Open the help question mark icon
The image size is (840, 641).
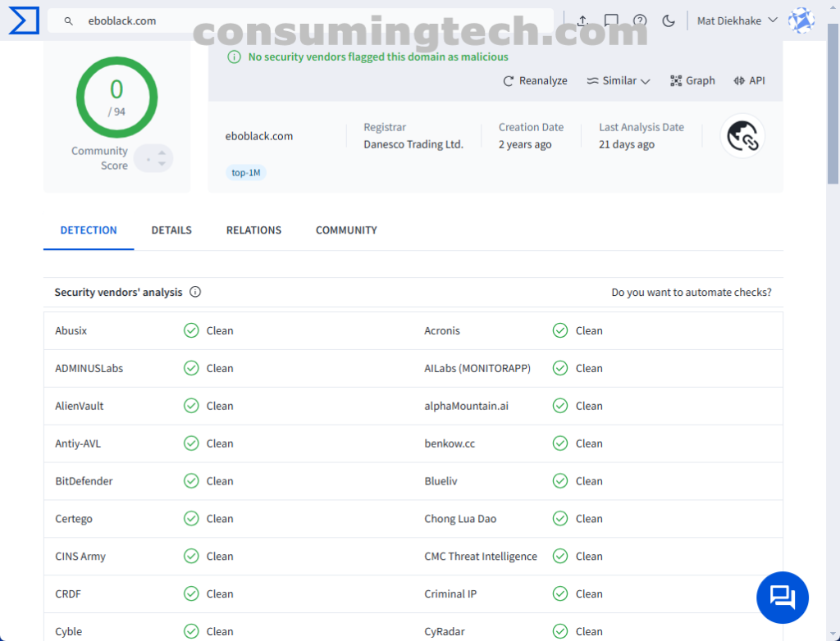(x=640, y=20)
